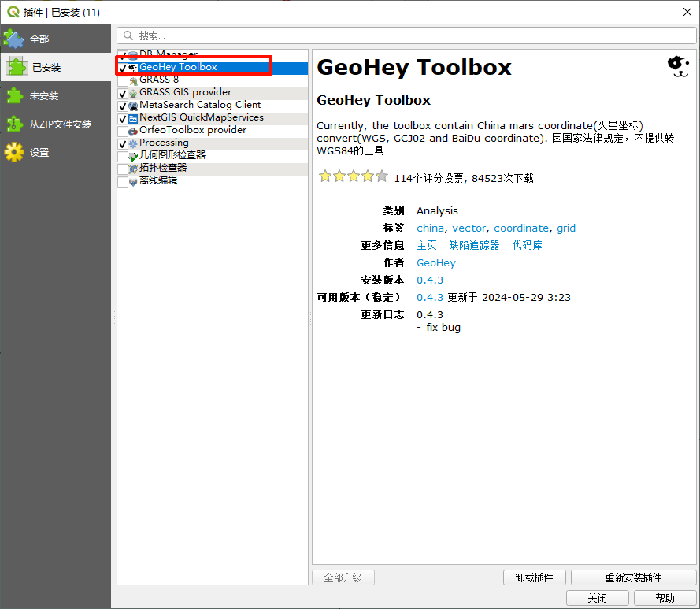Click the available version 0.4.3 link

(430, 298)
